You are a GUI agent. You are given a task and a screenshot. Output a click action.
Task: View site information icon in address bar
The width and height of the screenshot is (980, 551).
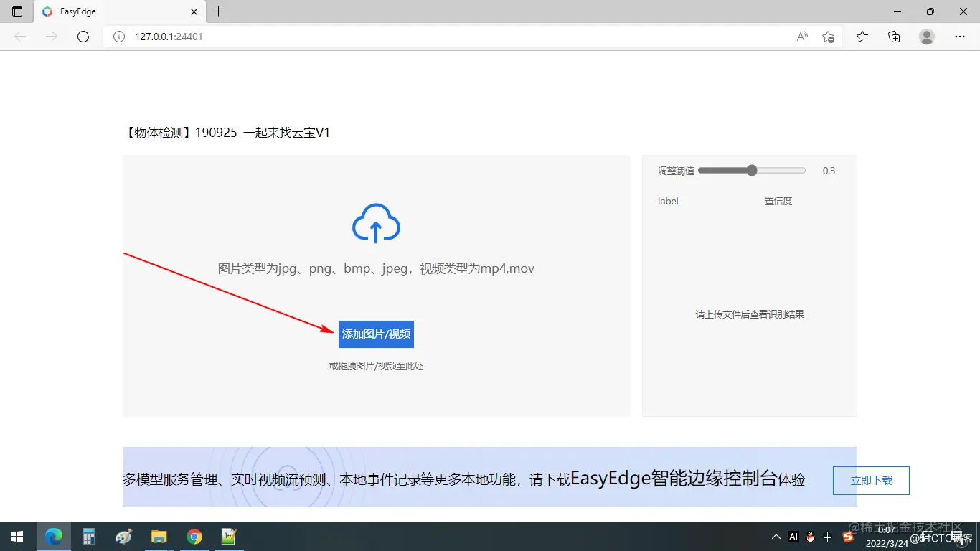pos(119,37)
